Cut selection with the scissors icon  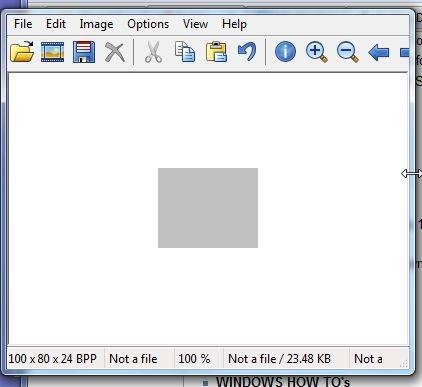pyautogui.click(x=153, y=52)
